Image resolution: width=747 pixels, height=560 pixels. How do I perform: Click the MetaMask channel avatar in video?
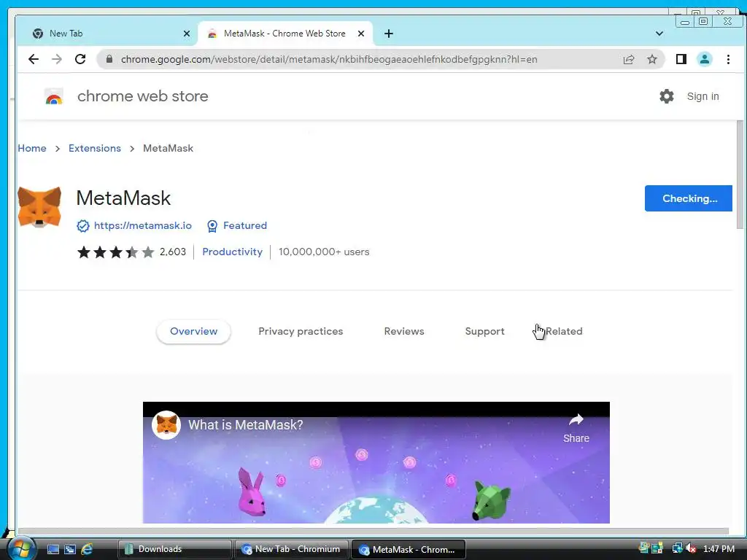coord(166,425)
